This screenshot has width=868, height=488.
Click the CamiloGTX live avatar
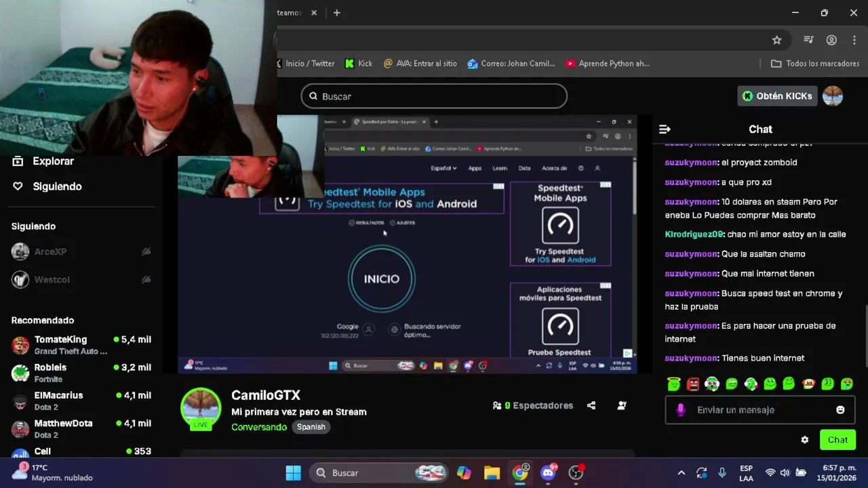tap(201, 409)
